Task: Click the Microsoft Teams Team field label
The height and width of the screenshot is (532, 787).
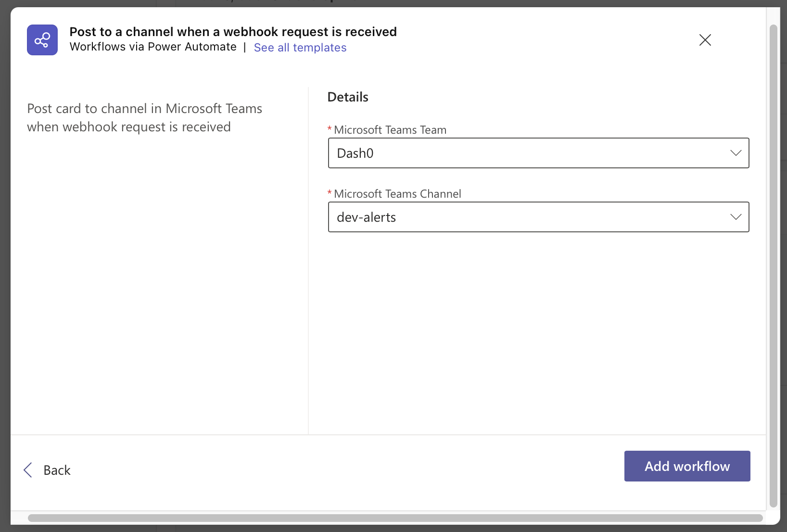Action: pyautogui.click(x=390, y=130)
